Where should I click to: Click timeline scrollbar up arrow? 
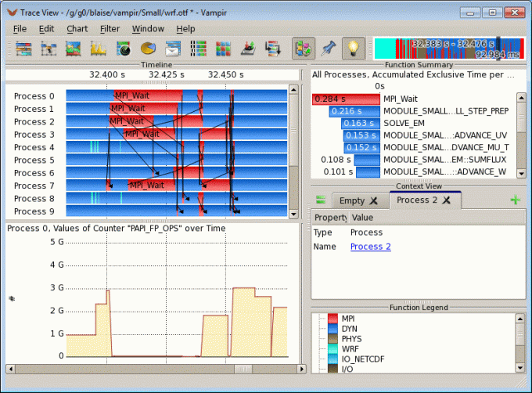[293, 89]
